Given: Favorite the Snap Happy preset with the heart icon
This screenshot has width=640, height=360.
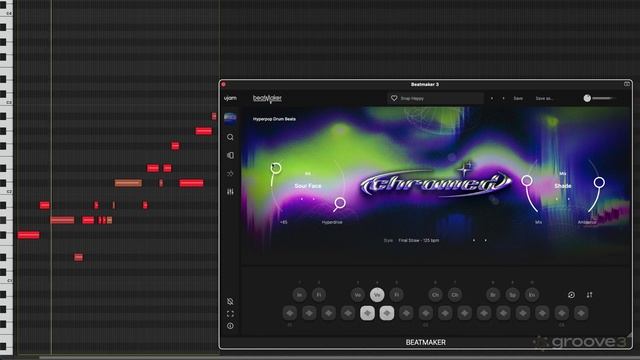Looking at the screenshot, I should point(394,98).
